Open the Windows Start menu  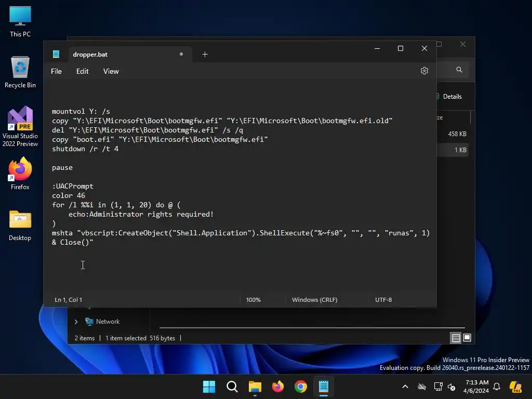point(209,387)
